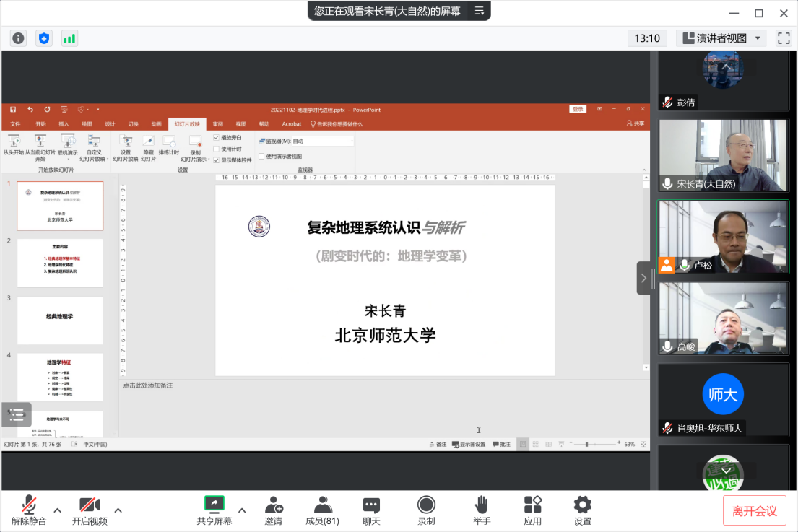Screen dimensions: 798x532
Task: Open the 聊天 chat panel
Action: [371, 510]
